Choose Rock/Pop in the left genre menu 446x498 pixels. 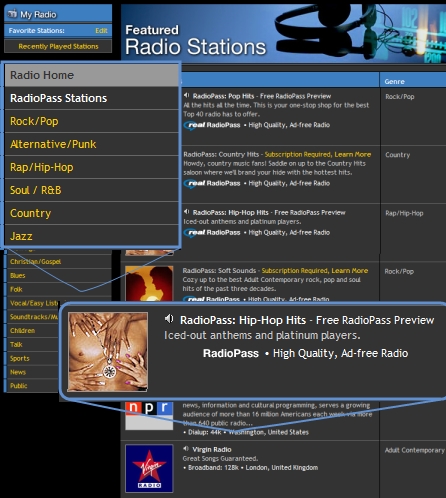click(92, 121)
